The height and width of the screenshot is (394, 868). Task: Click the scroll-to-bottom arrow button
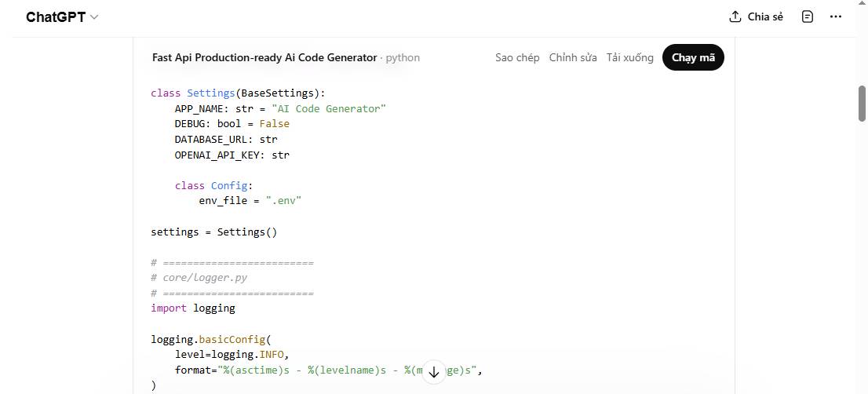pos(433,372)
